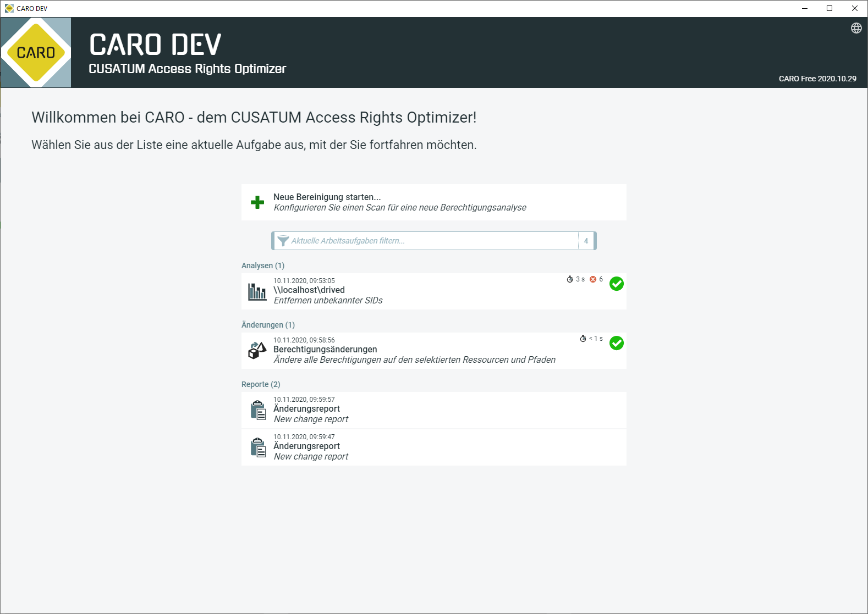Click the Konfigurieren Sie einen Scan description

click(400, 207)
